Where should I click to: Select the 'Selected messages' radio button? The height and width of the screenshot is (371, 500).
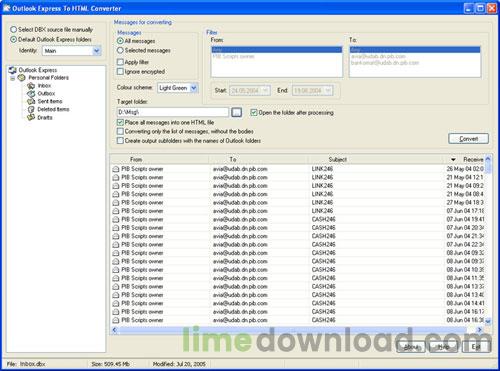click(x=120, y=50)
